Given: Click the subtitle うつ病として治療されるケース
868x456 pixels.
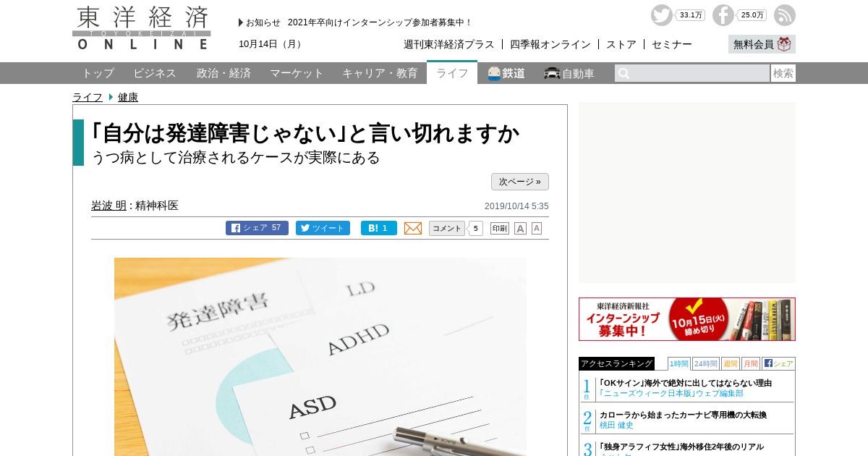Looking at the screenshot, I should [236, 157].
